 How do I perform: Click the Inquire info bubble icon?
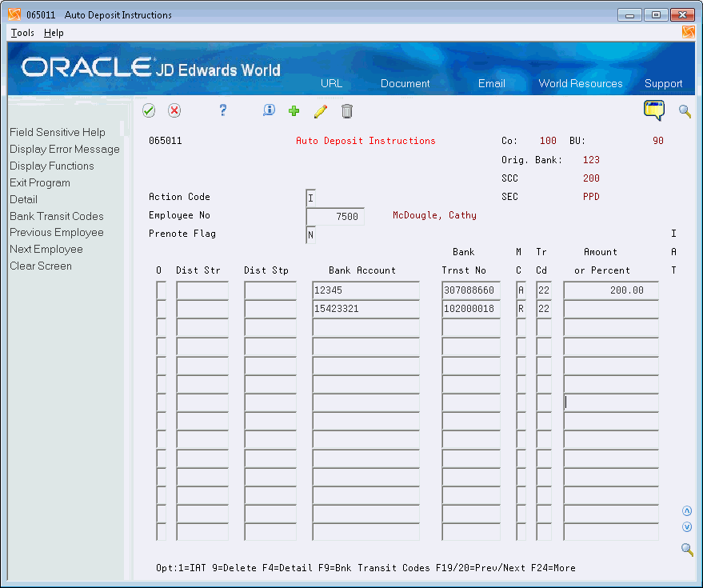pos(269,110)
